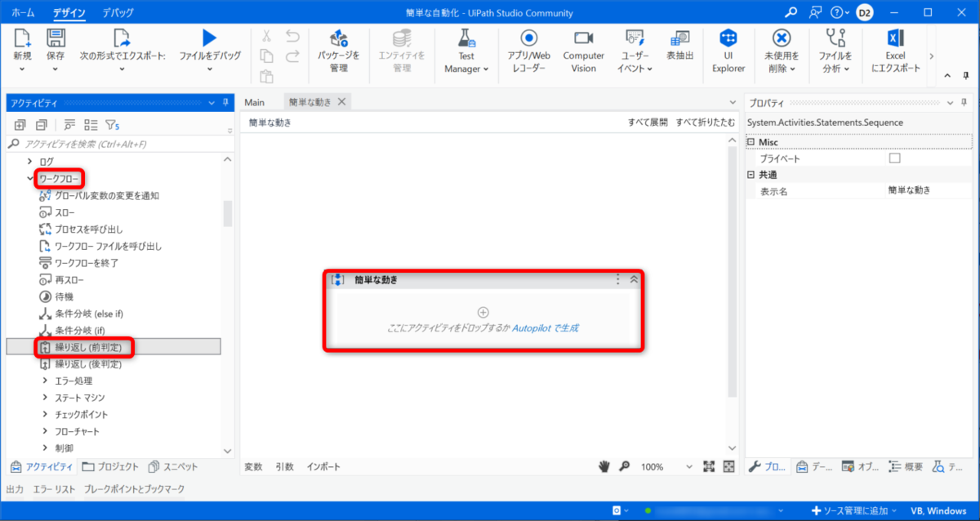
Task: Expand the チェックポイント category
Action: pyautogui.click(x=45, y=414)
